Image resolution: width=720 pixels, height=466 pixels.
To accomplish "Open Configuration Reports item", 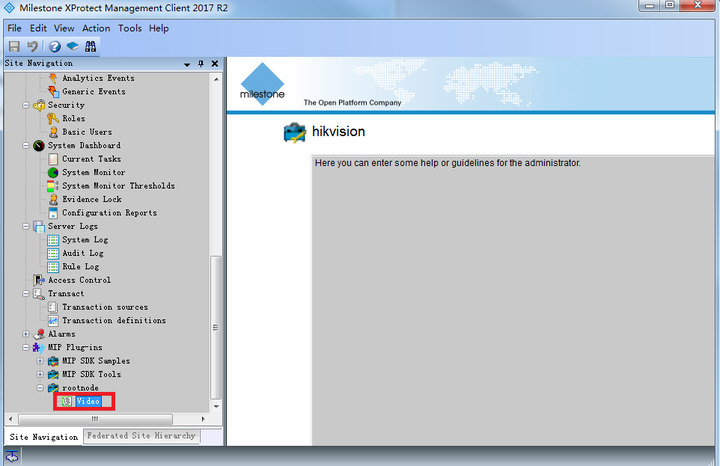I will tap(109, 213).
